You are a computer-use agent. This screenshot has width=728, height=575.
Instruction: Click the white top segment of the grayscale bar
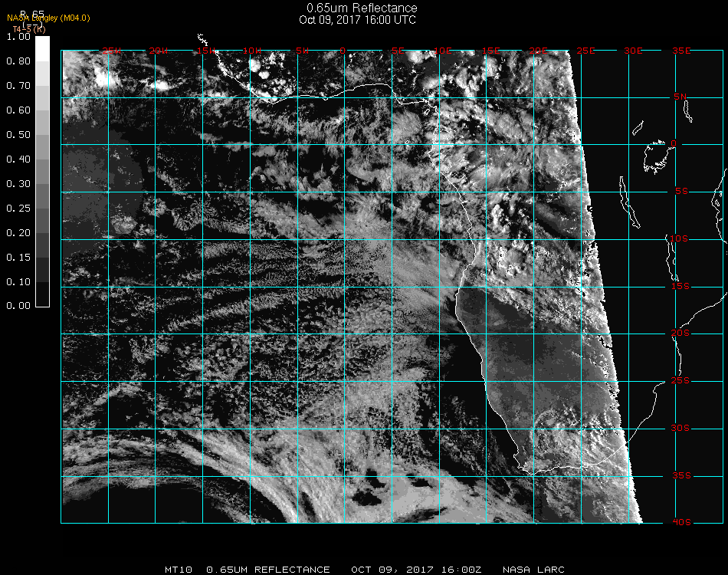(42, 49)
